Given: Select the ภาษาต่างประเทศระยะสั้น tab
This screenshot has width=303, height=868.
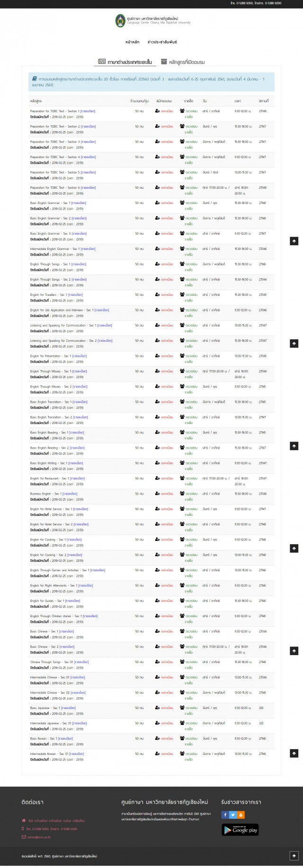Looking at the screenshot, I should tap(125, 62).
